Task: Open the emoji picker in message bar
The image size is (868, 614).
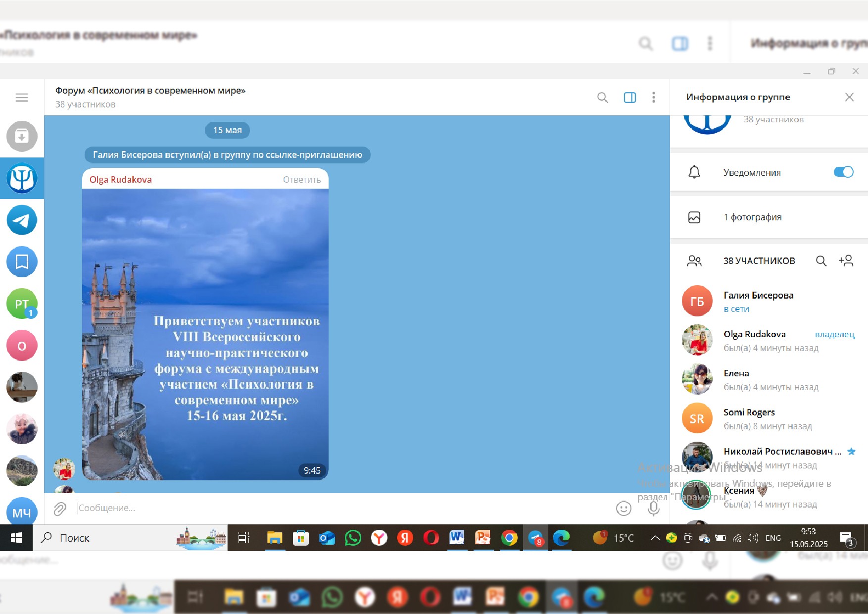Action: pyautogui.click(x=623, y=509)
